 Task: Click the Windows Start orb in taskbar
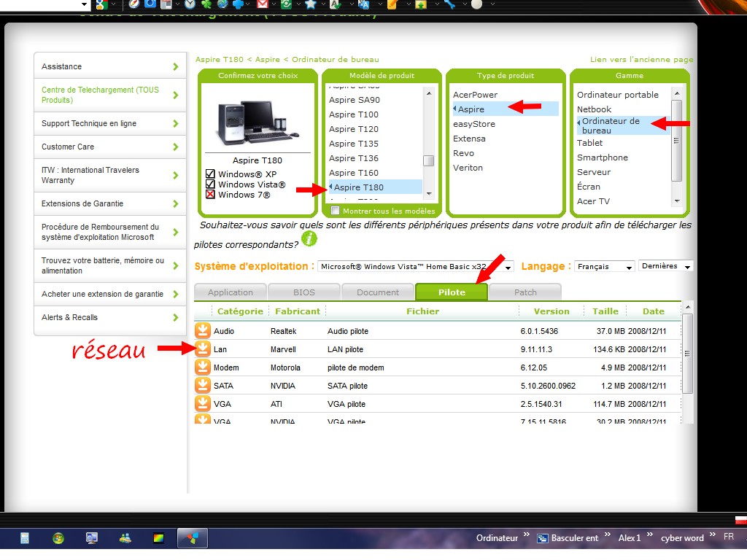tap(58, 538)
